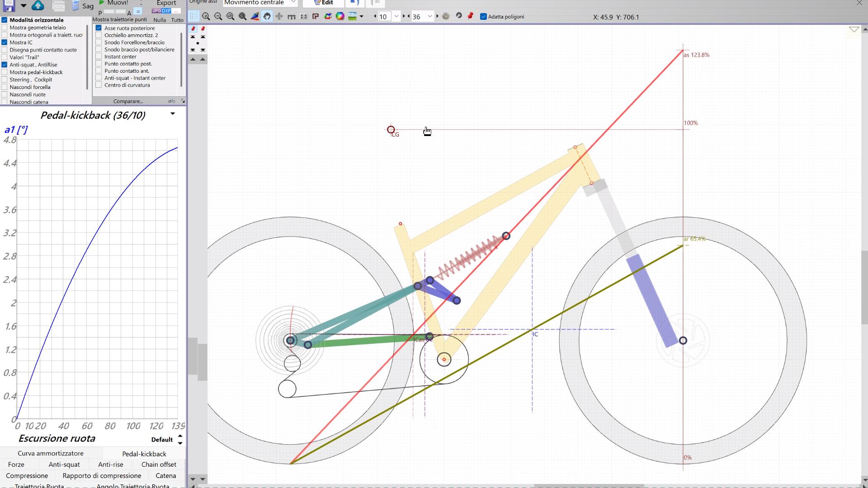Toggle Adatta poligoni checkbox
Image resolution: width=868 pixels, height=488 pixels.
click(483, 17)
